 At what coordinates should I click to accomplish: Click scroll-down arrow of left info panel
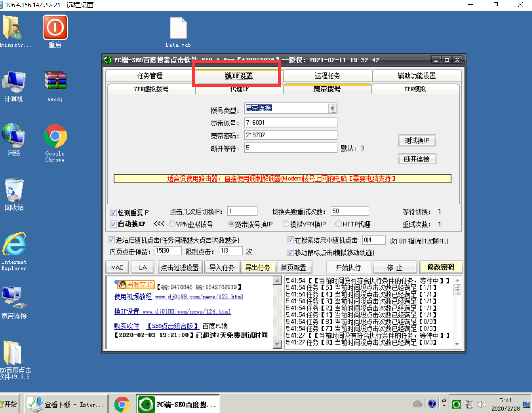pyautogui.click(x=277, y=344)
